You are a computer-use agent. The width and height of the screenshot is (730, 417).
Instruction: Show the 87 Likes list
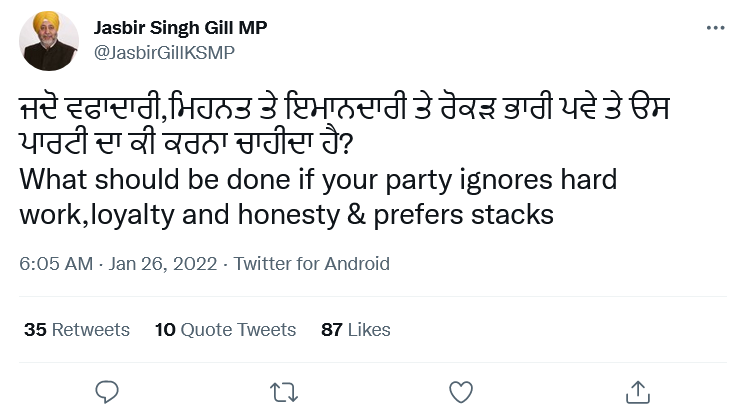click(356, 329)
